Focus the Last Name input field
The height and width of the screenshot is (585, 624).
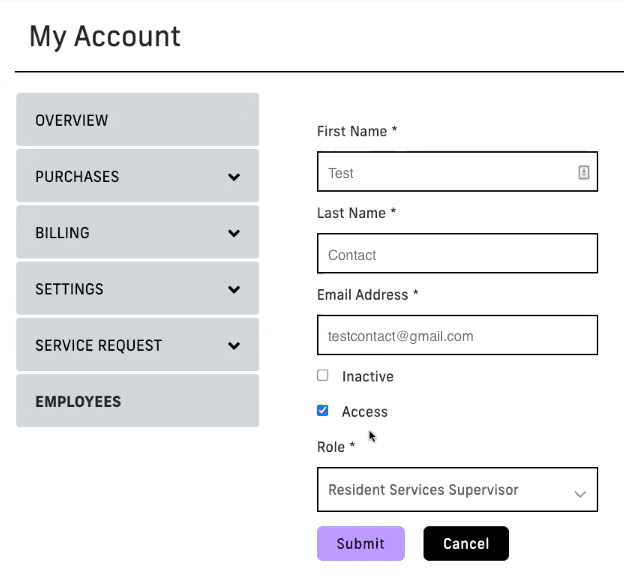457,254
